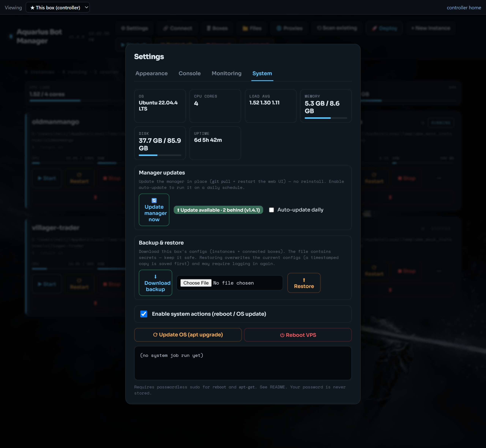Click the load average 1.52 1.30 1.11
The height and width of the screenshot is (448, 486).
[x=264, y=103]
